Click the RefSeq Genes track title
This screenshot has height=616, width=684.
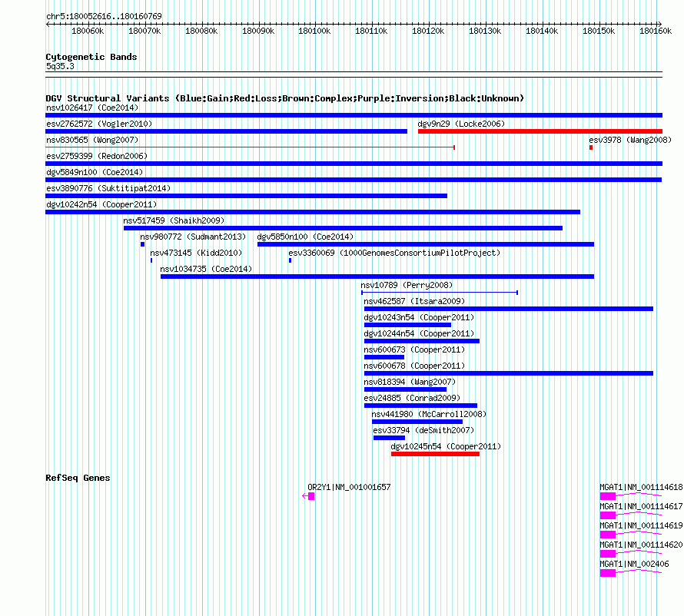point(78,478)
